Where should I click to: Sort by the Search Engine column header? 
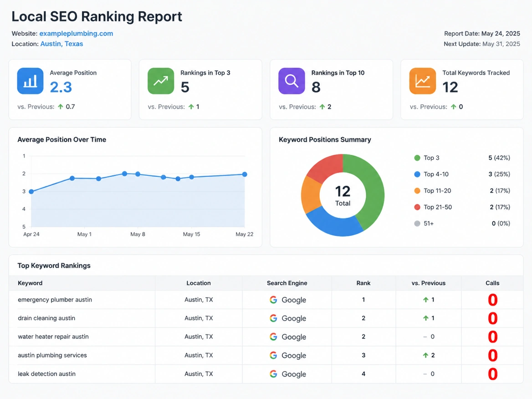287,283
